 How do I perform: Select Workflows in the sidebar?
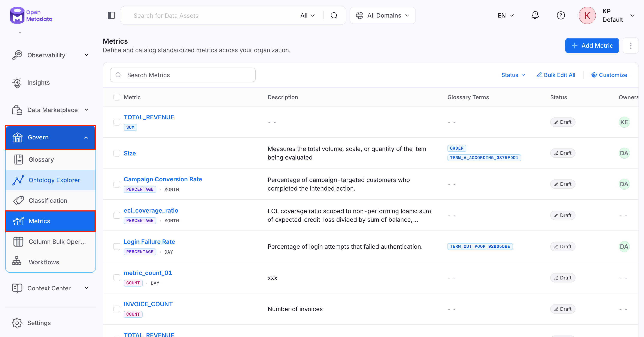51,262
